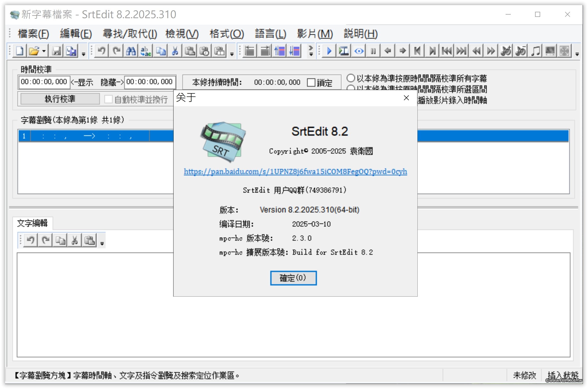The image size is (588, 389).
Task: Expand the edit toolbar overflow arrow
Action: click(232, 54)
